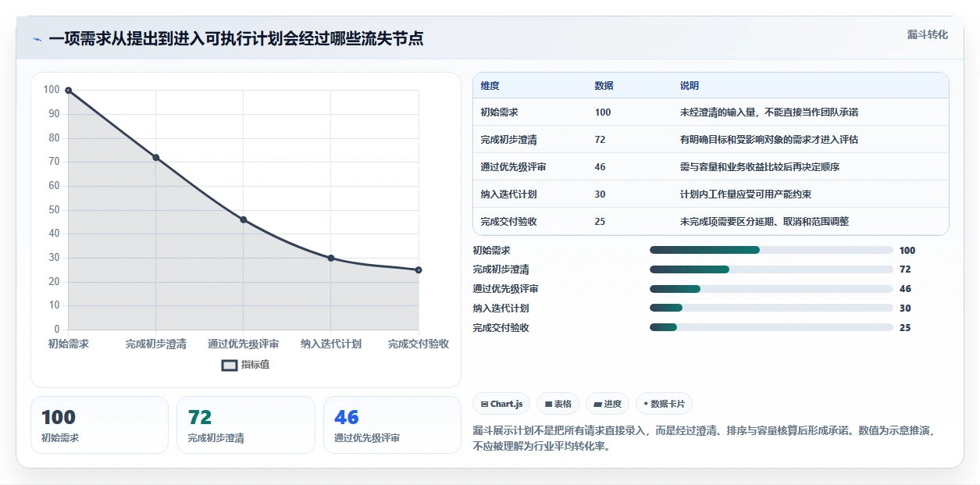Click table cell 通过优先级评审

point(514,167)
